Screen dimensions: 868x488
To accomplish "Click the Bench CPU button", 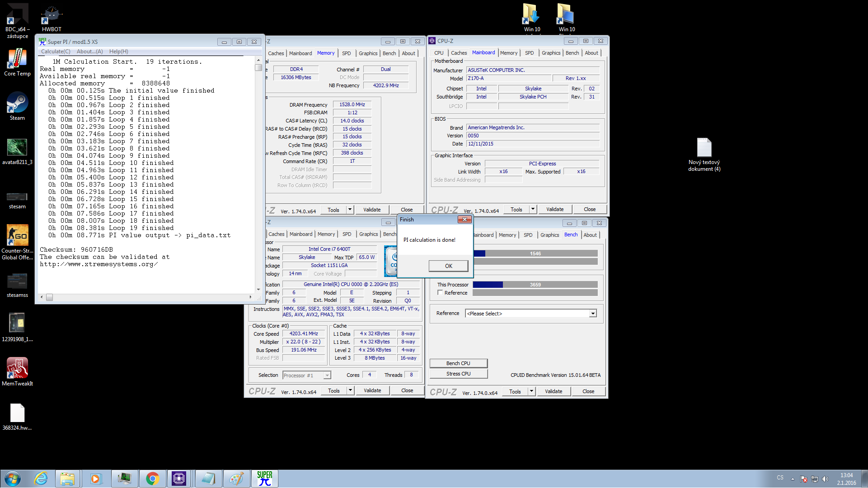I will tap(458, 363).
